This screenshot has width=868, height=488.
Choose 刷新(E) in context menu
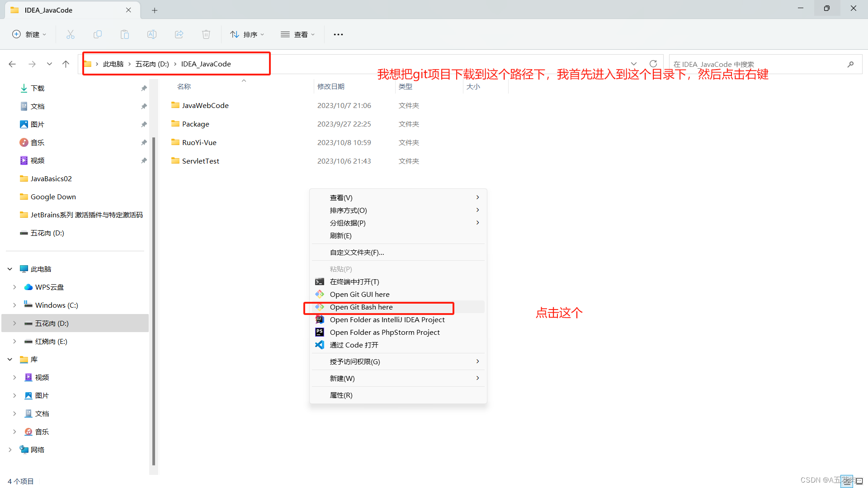tap(398, 235)
